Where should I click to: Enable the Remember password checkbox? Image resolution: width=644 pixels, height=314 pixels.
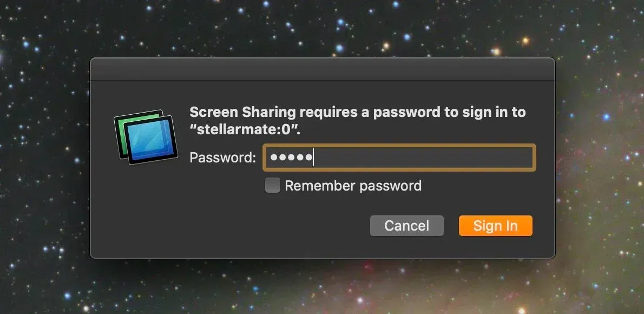pyautogui.click(x=272, y=185)
